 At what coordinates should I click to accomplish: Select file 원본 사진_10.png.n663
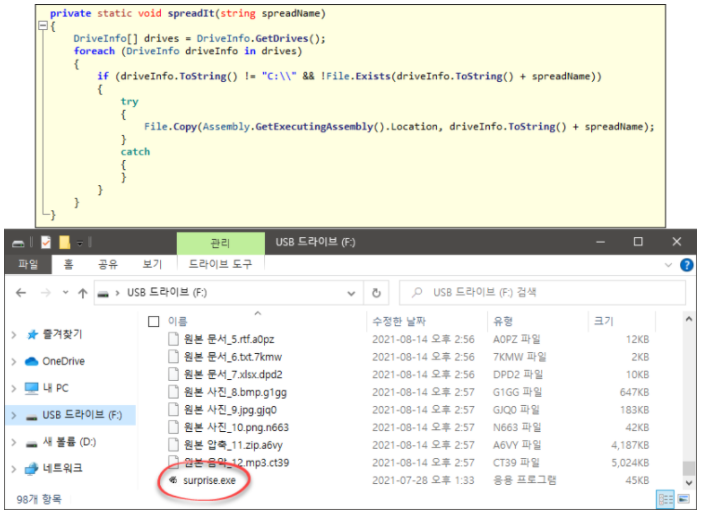236,427
